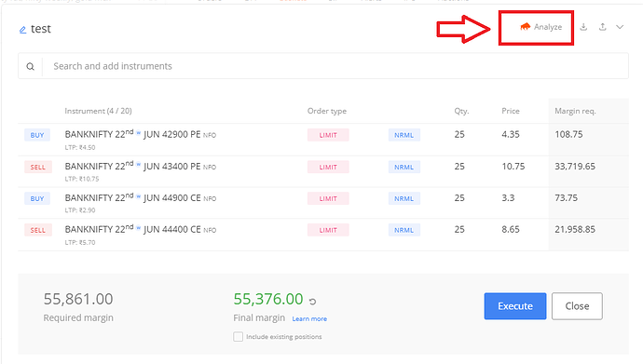Click the Close button
This screenshot has height=364, width=643.
coord(577,306)
